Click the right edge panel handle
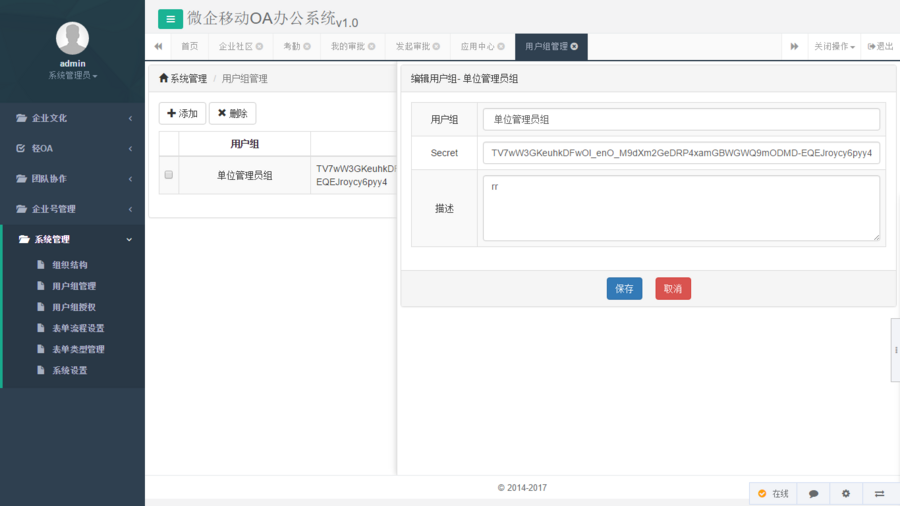The image size is (900, 506). (x=895, y=350)
